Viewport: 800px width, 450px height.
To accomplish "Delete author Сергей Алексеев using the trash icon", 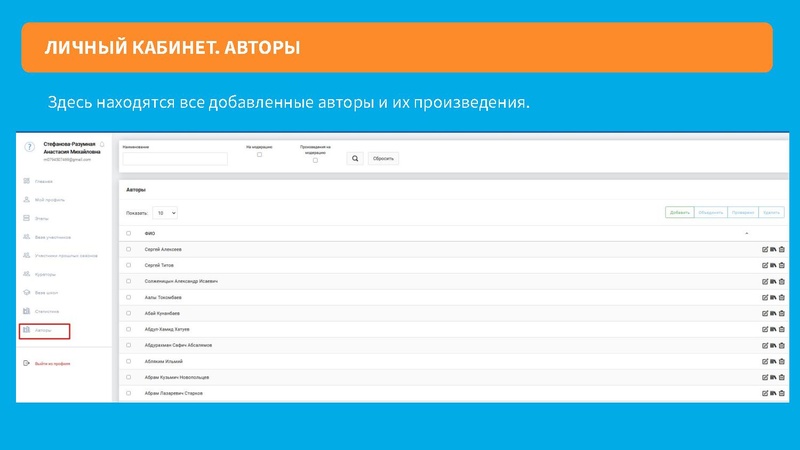I will point(782,249).
